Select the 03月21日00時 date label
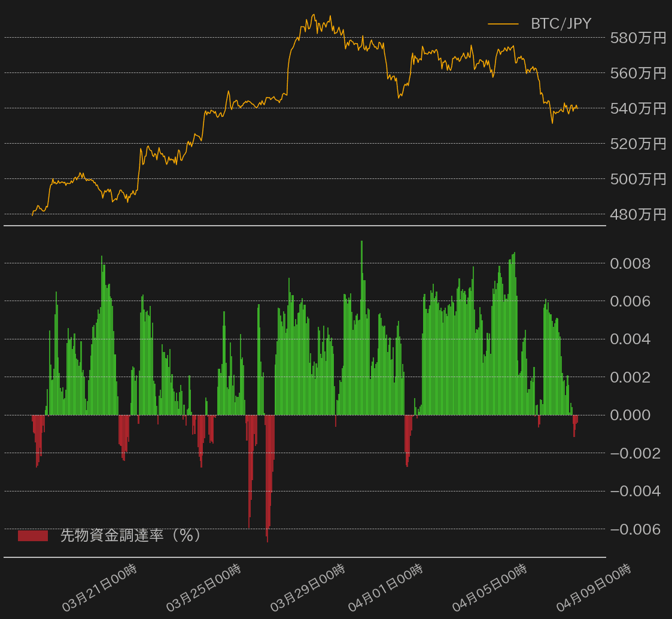The height and width of the screenshot is (619, 672). click(101, 587)
